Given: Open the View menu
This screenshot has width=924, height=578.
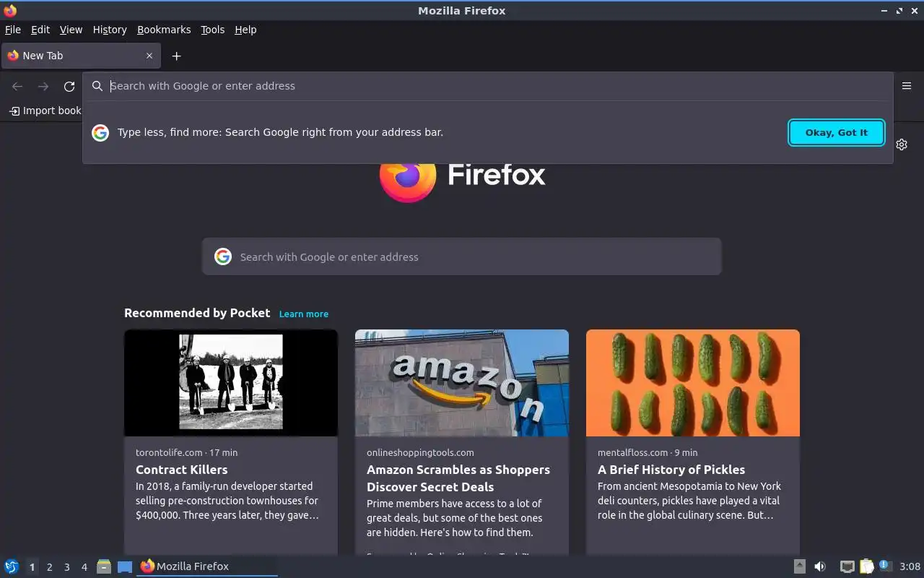Looking at the screenshot, I should click(x=71, y=30).
